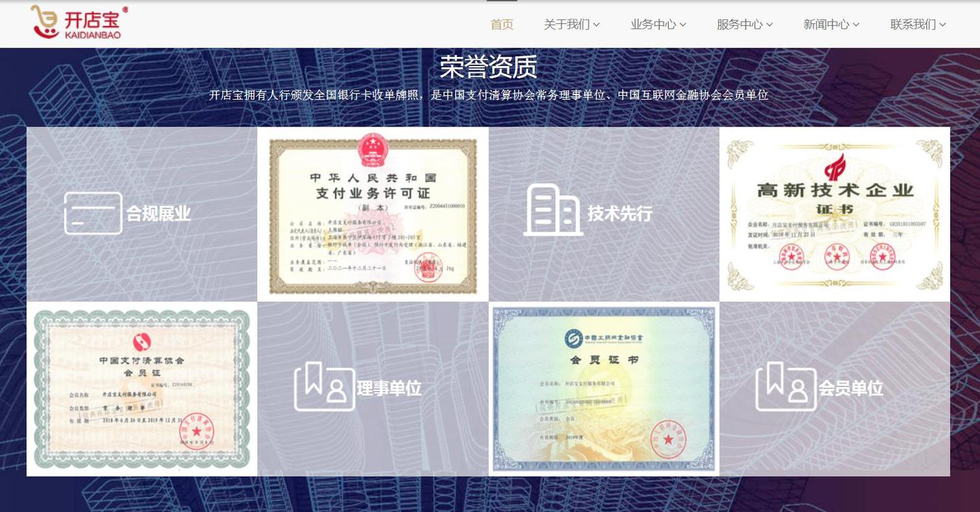Open the 支付业务许可证 certificate image
980x512 pixels.
373,214
